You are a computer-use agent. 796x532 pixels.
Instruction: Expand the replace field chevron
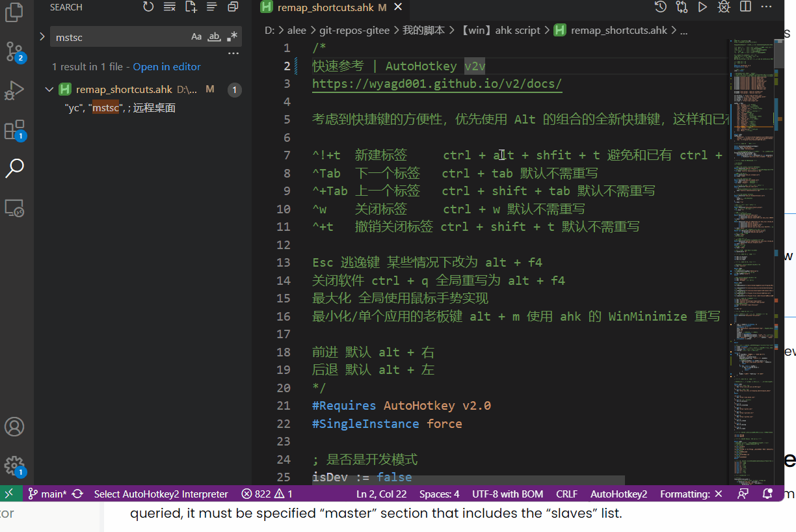[42, 36]
